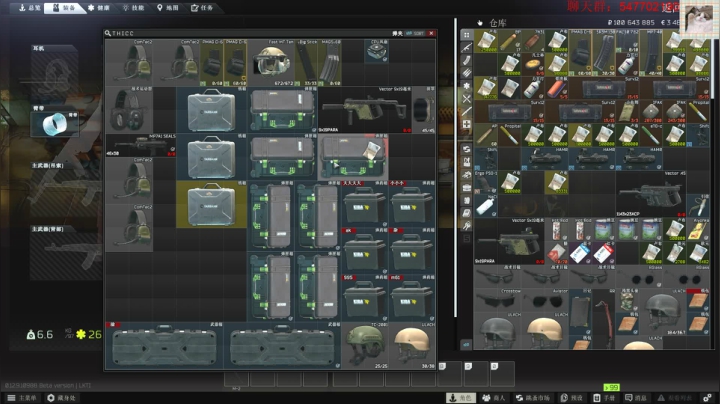Screen dimensions: 720x404
Task: Filter stash by the rifle weapons icon
Action: [467, 48]
